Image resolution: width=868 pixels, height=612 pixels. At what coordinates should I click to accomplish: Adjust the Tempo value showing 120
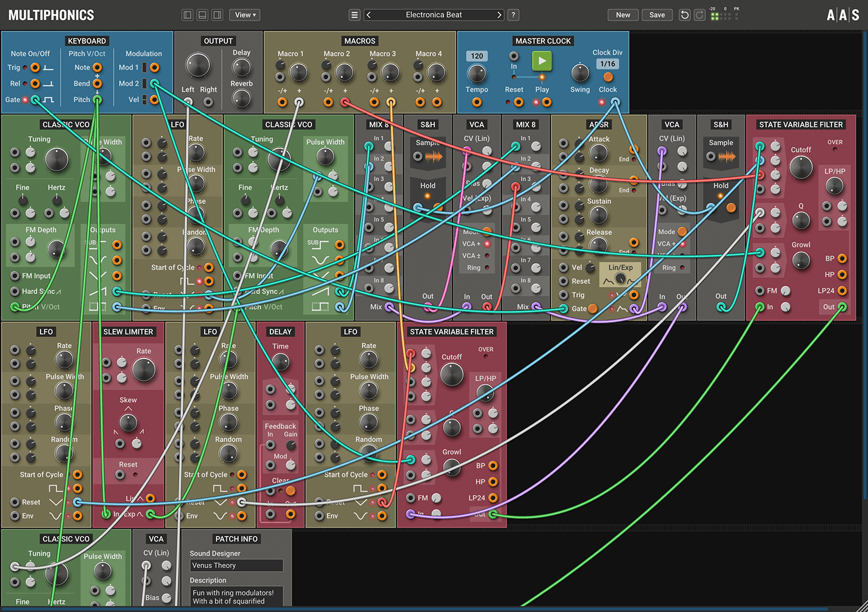pyautogui.click(x=476, y=55)
